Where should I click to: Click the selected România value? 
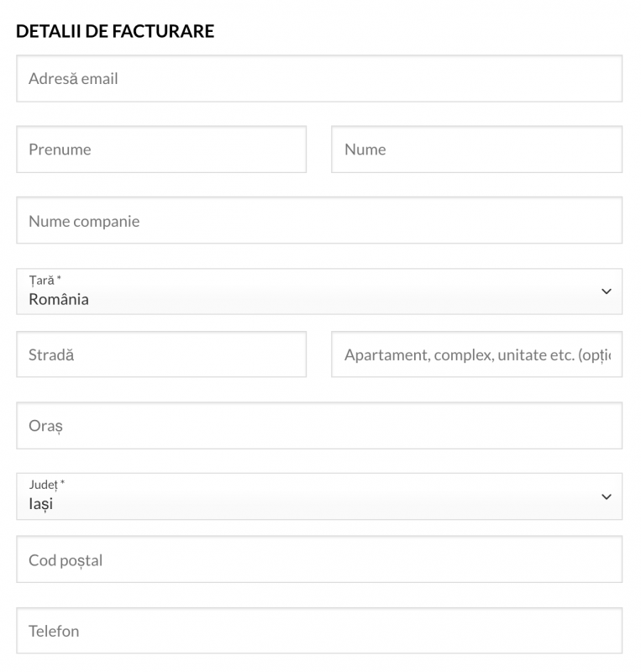tap(59, 300)
